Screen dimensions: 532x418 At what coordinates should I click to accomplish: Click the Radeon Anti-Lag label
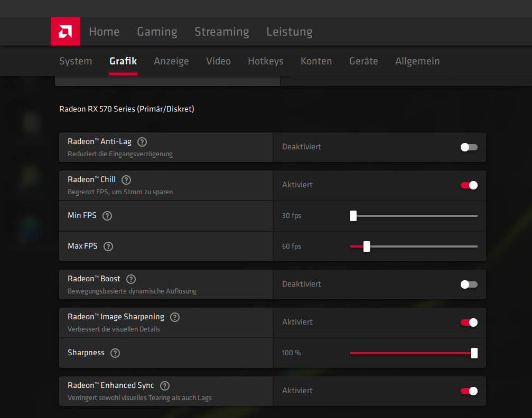(99, 141)
